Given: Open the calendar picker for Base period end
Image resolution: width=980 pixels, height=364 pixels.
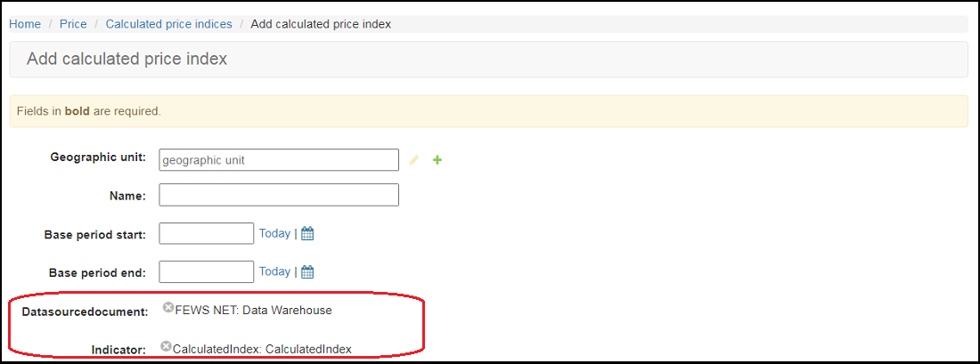Looking at the screenshot, I should [307, 272].
